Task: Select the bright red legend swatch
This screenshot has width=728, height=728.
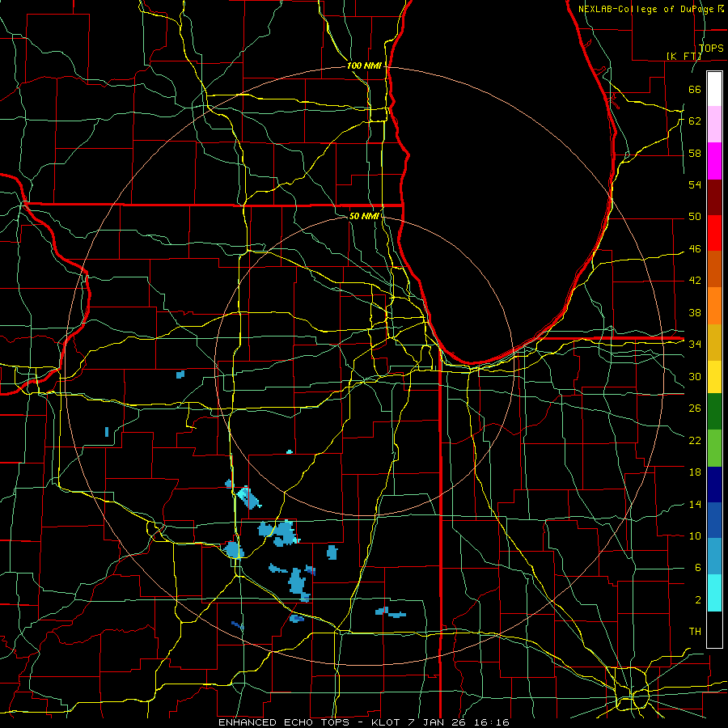Action: tap(714, 233)
